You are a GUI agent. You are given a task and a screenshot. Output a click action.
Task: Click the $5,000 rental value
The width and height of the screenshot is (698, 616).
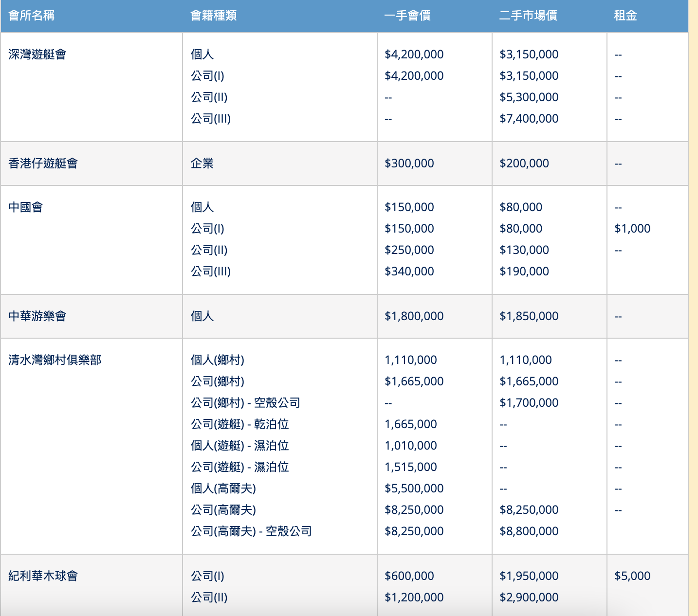pos(632,576)
